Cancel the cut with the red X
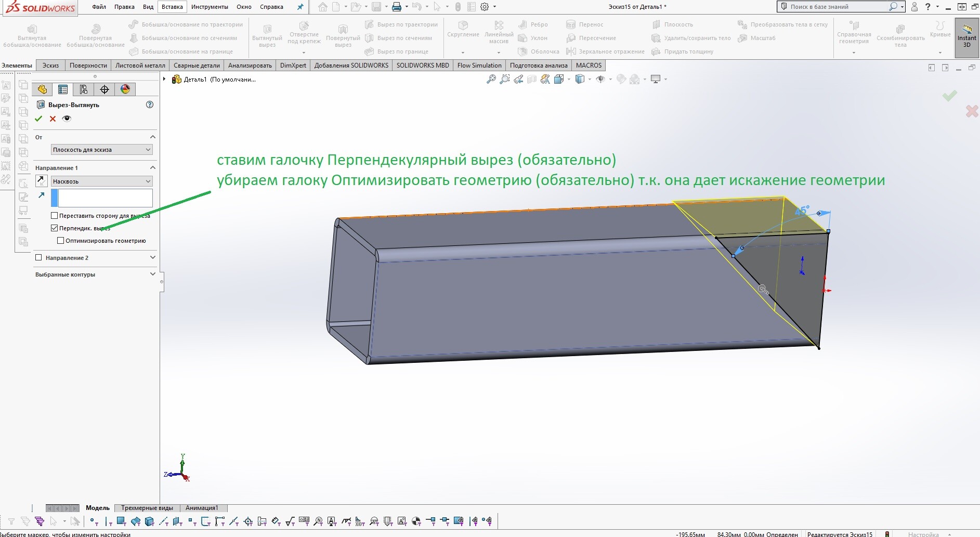 (53, 119)
